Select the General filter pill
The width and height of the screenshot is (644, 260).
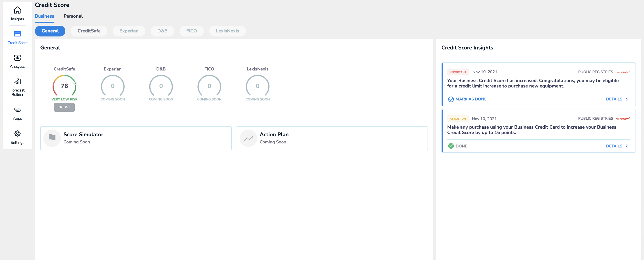click(x=50, y=31)
